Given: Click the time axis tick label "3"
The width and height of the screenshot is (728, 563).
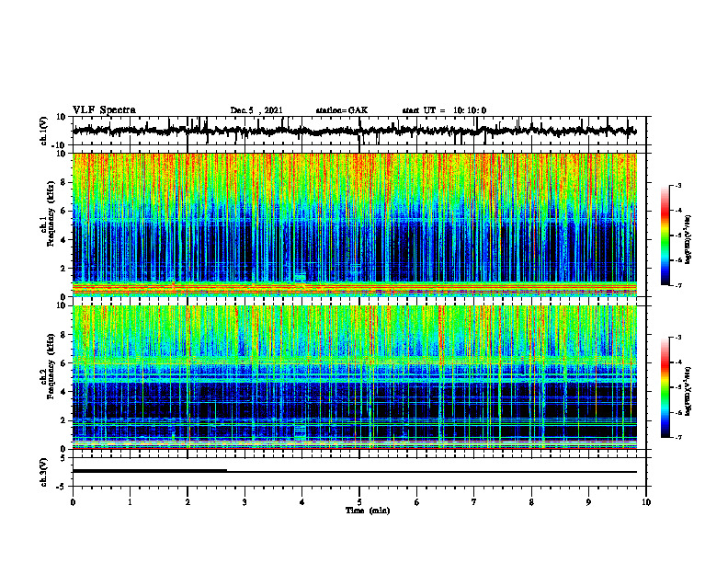Looking at the screenshot, I should [245, 502].
